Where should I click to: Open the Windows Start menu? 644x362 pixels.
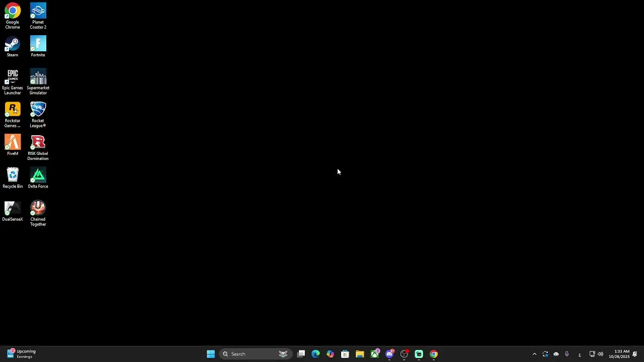(x=211, y=354)
